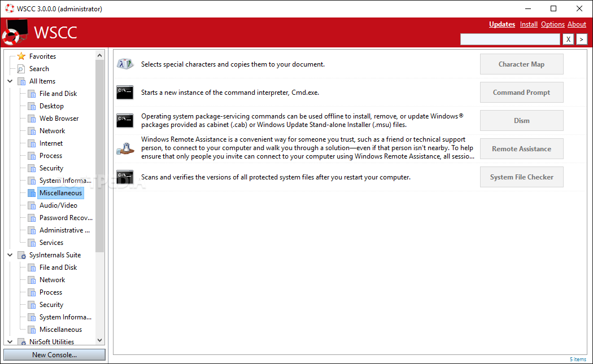
Task: Launch Command Prompt button
Action: (521, 92)
